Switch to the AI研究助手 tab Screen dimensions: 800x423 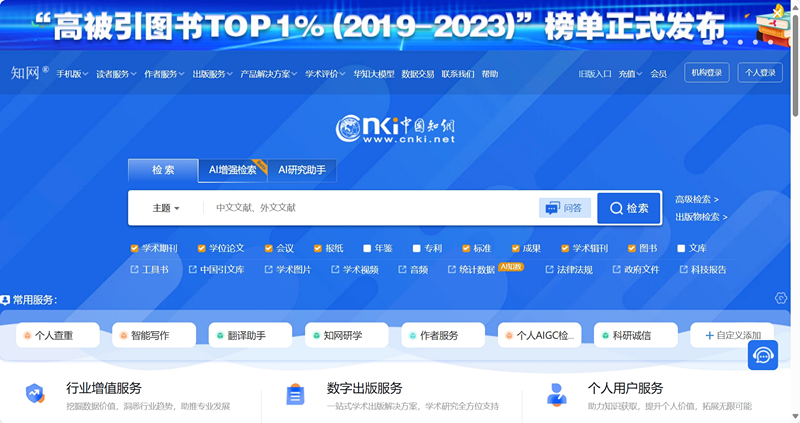302,170
